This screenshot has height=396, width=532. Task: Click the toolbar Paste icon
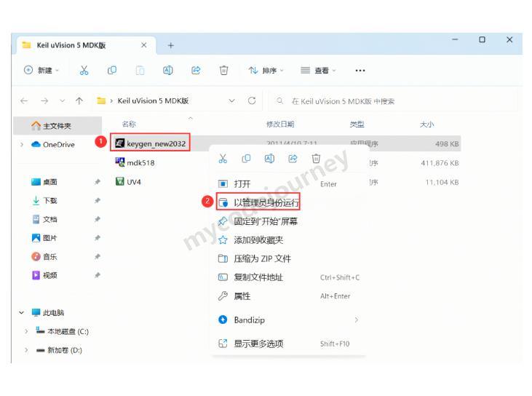(x=140, y=70)
